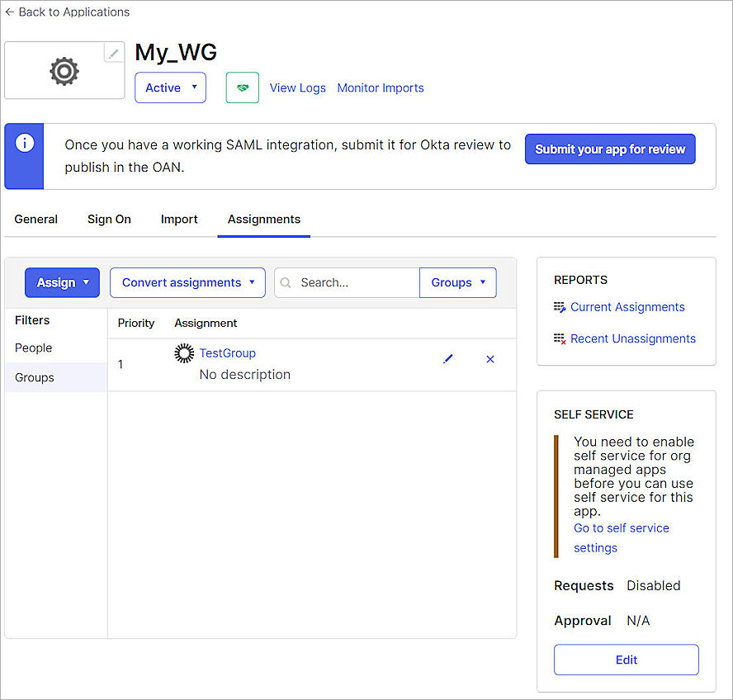Click the Recent Unassignments report icon

coord(560,338)
